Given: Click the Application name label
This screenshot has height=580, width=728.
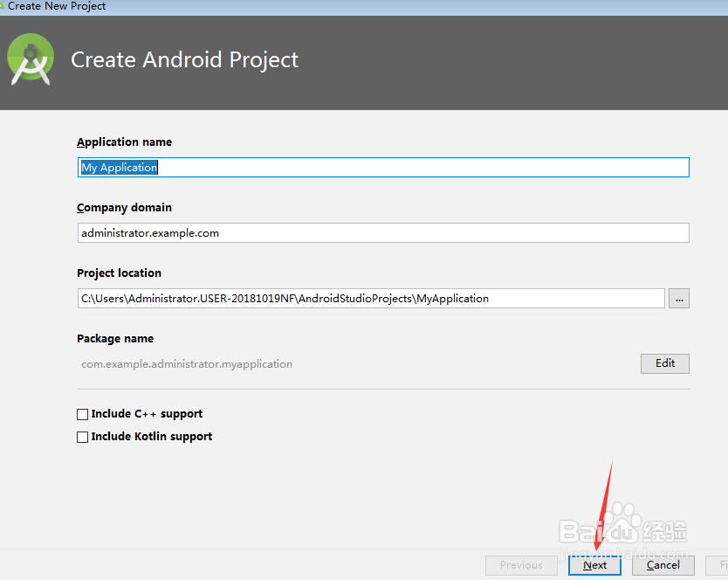Looking at the screenshot, I should click(124, 142).
